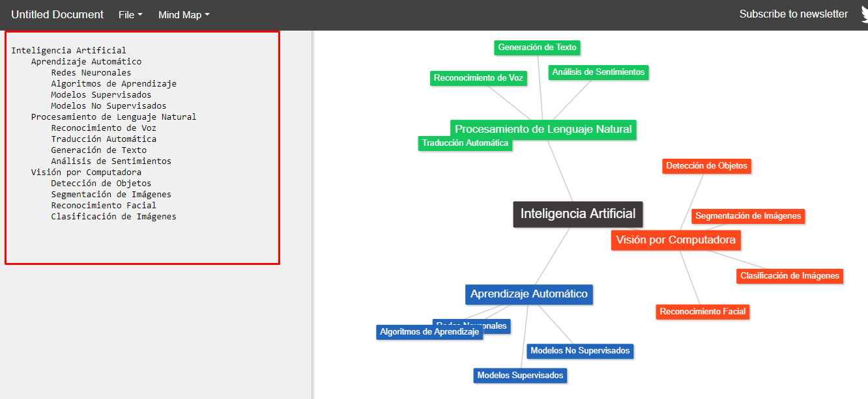Click the Algoritmos de Aprendizaje node
This screenshot has width=868, height=399.
click(x=429, y=332)
